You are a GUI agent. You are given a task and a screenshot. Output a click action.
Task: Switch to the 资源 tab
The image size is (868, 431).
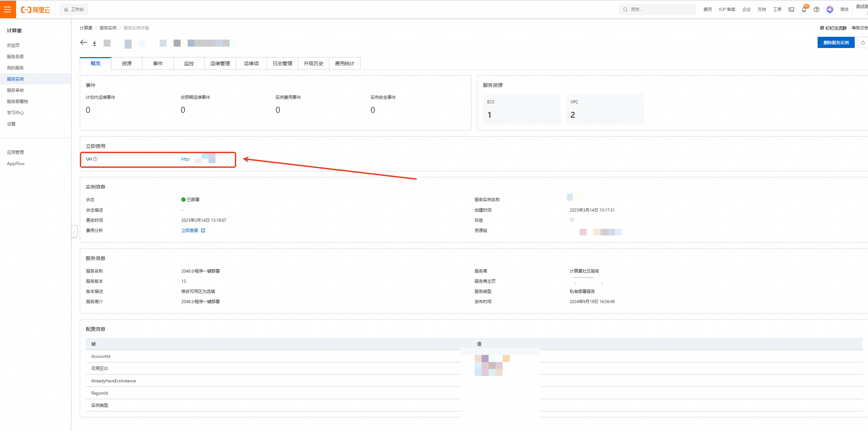pos(127,63)
